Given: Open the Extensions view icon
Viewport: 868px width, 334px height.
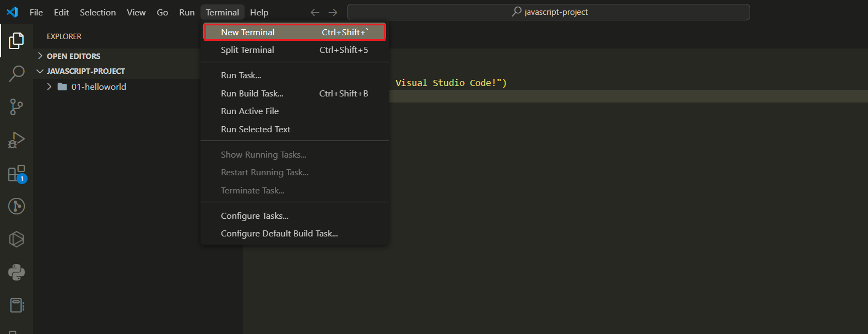Looking at the screenshot, I should [x=17, y=174].
